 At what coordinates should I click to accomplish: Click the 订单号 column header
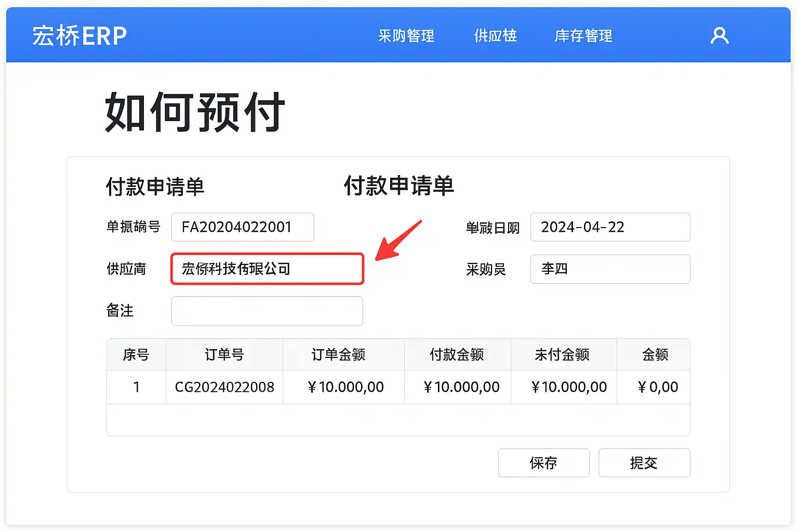(224, 355)
